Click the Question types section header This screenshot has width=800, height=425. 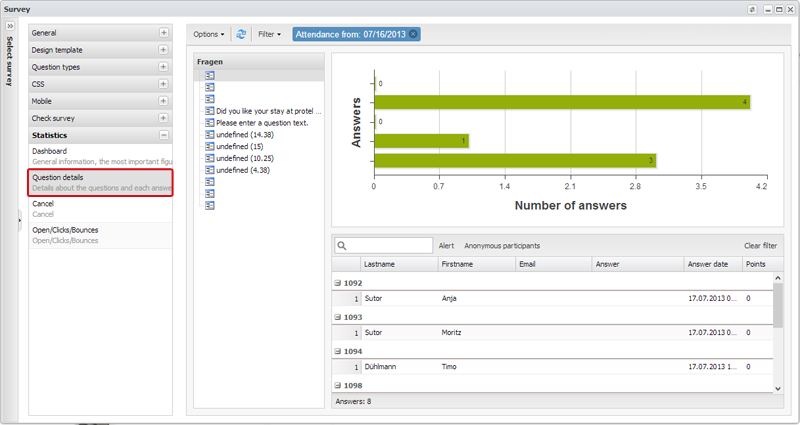coord(101,67)
